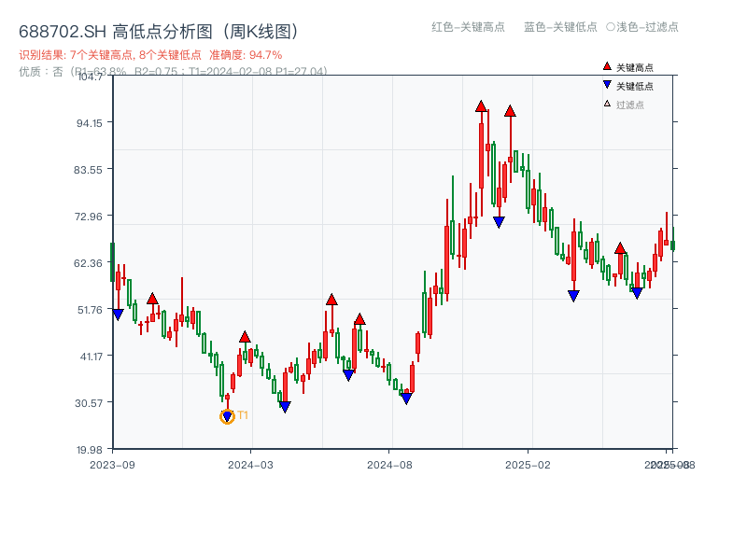
Task: Select the orange-circled T1 marker on the chart
Action: coord(226,415)
